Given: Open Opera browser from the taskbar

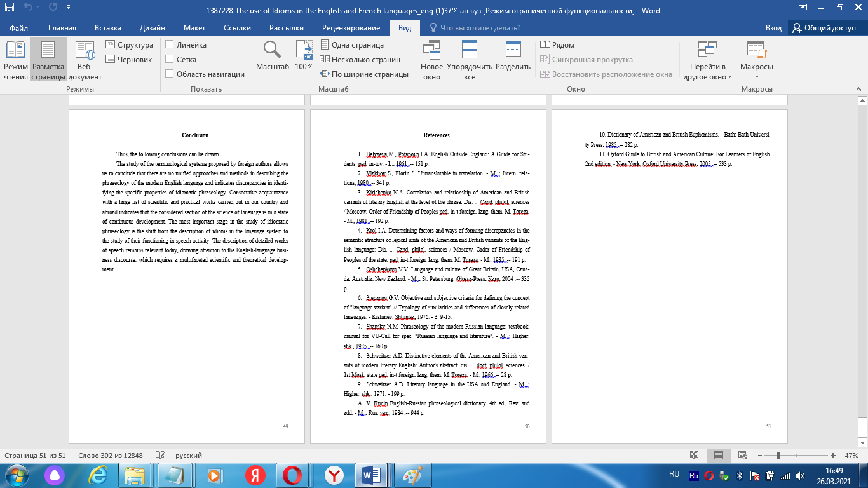Looking at the screenshot, I should 292,475.
